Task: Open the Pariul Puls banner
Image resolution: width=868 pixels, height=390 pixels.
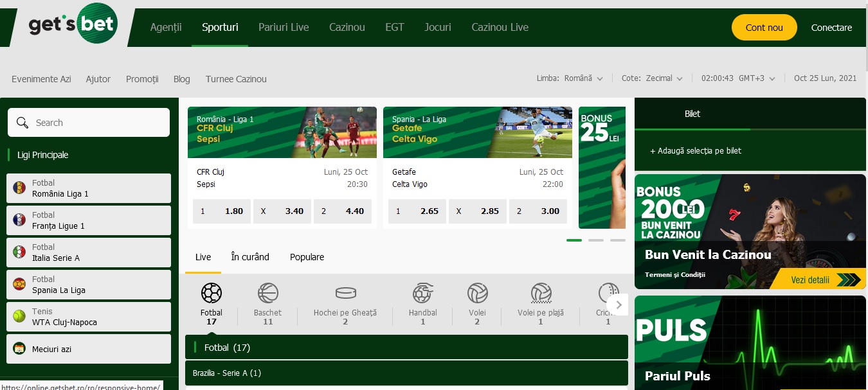Action: click(750, 342)
